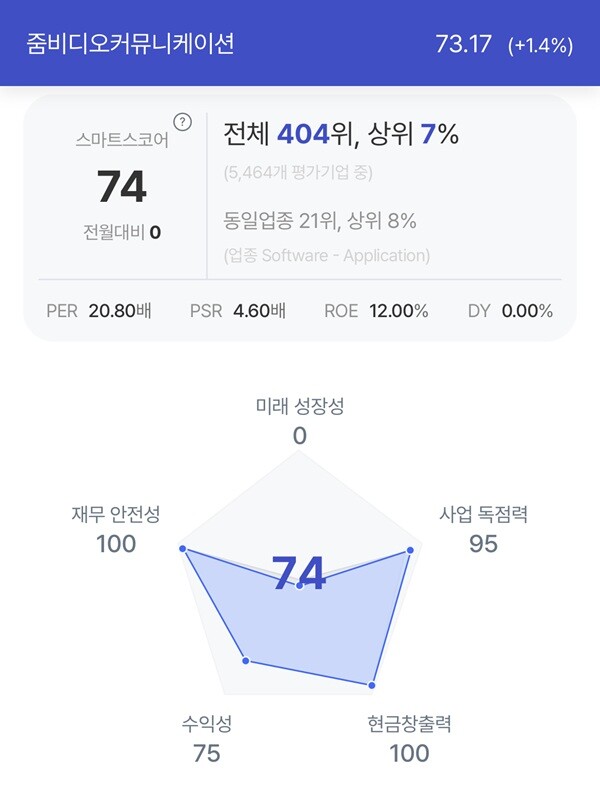
Task: Click the PSR 4.60배 metric
Action: [238, 311]
